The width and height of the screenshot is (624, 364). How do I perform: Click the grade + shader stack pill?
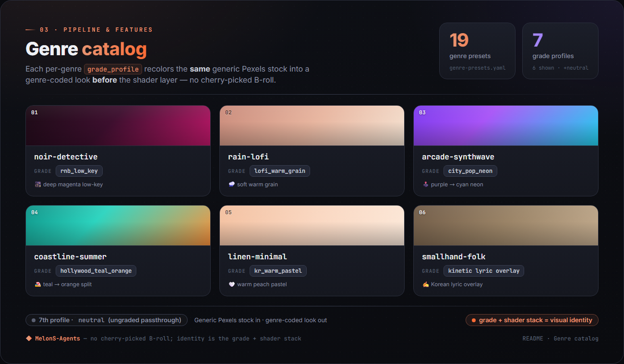tap(532, 320)
